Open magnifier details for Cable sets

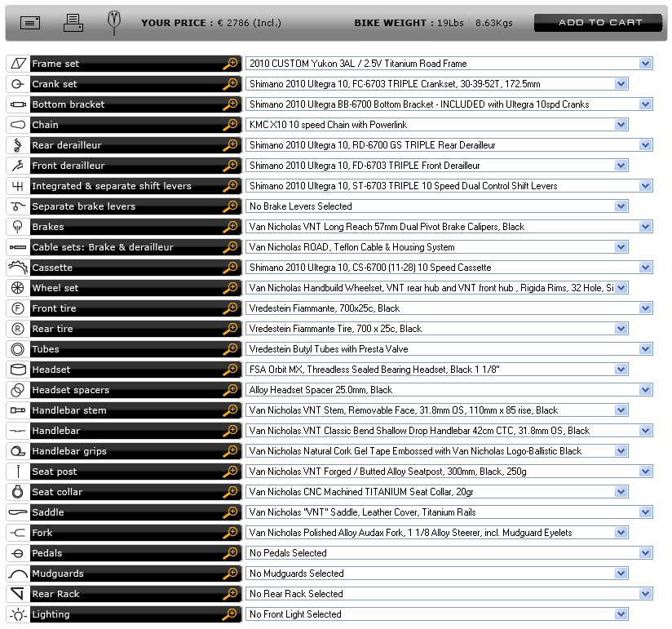point(231,247)
